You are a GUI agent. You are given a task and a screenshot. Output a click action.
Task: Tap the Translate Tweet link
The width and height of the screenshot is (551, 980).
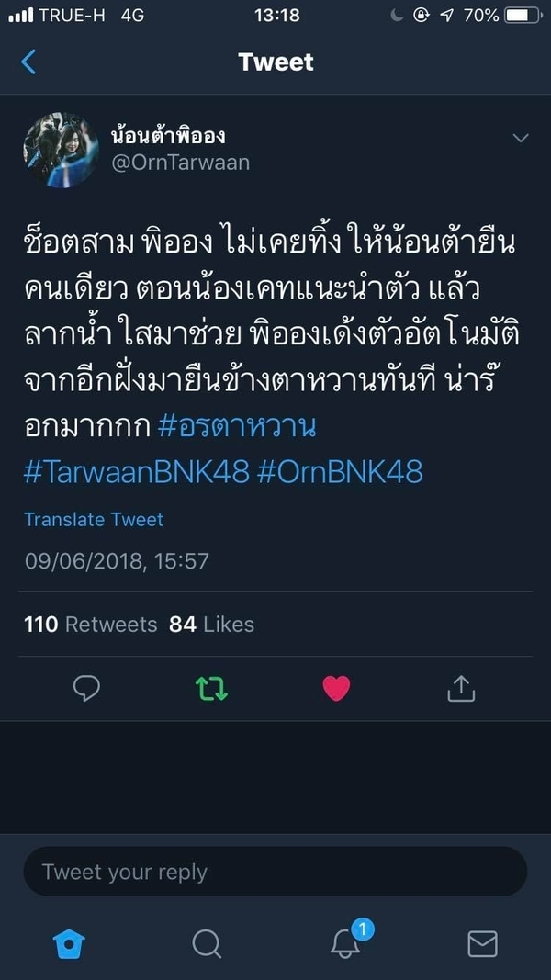94,519
